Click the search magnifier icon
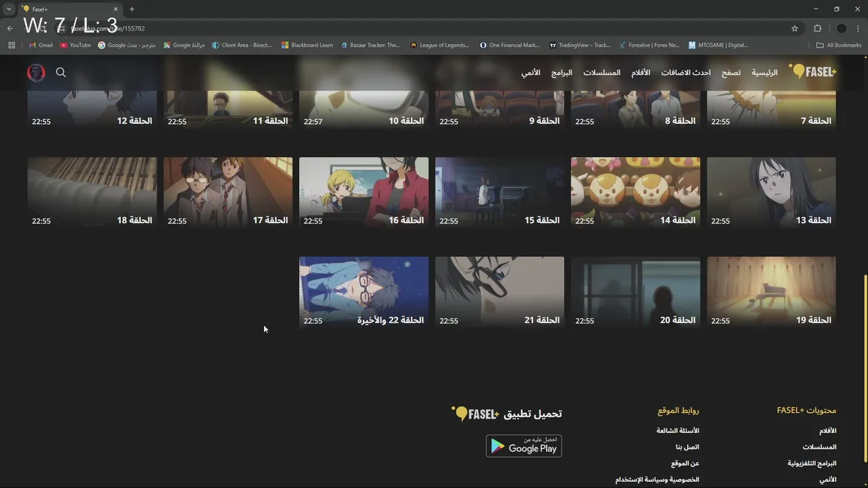The height and width of the screenshot is (488, 868). [61, 72]
